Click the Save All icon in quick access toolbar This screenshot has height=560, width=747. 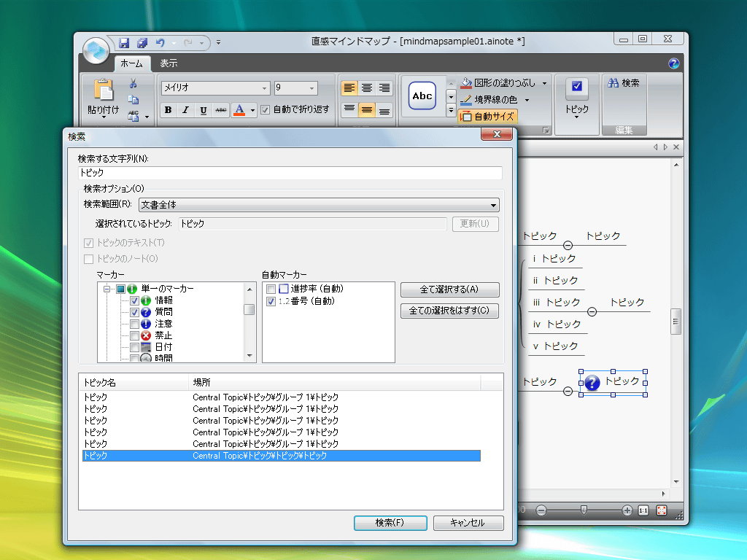point(142,43)
